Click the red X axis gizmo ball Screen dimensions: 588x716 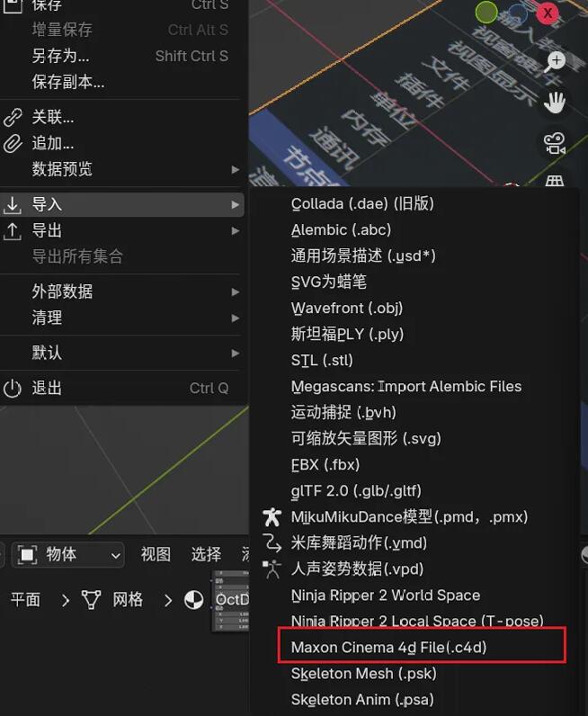548,13
